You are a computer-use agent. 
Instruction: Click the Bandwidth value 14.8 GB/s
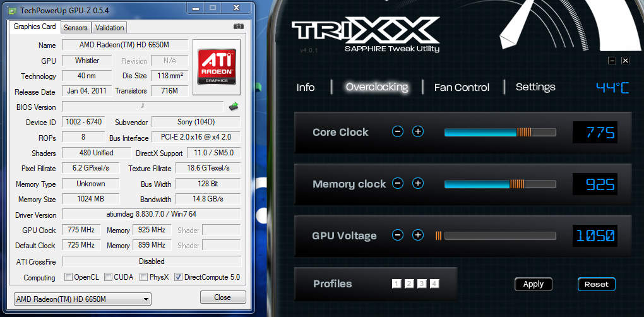[208, 199]
